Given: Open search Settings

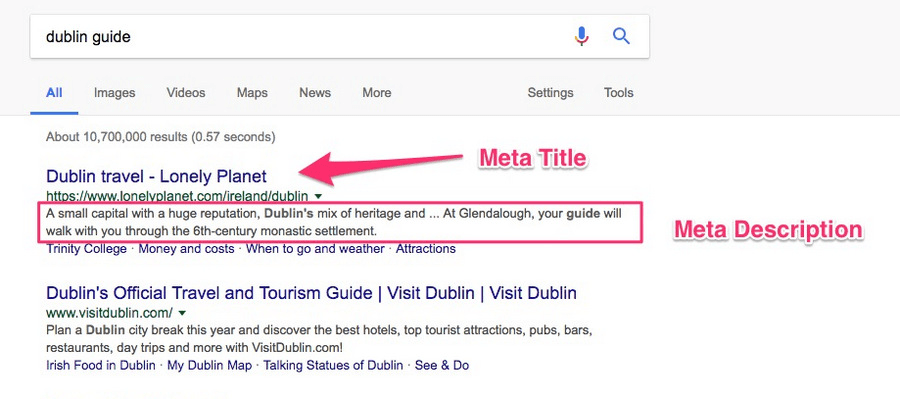Looking at the screenshot, I should [550, 92].
